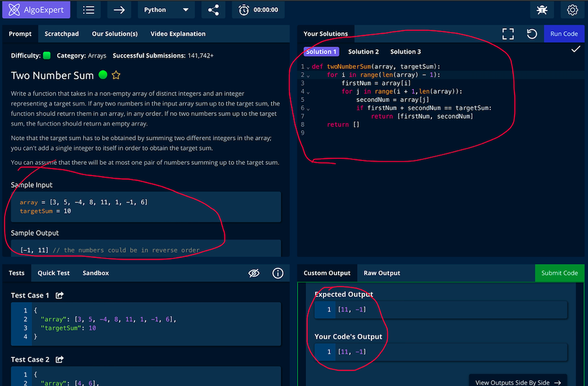Toggle the green completion circle by title
Screen dimensions: 588x386
pyautogui.click(x=103, y=75)
